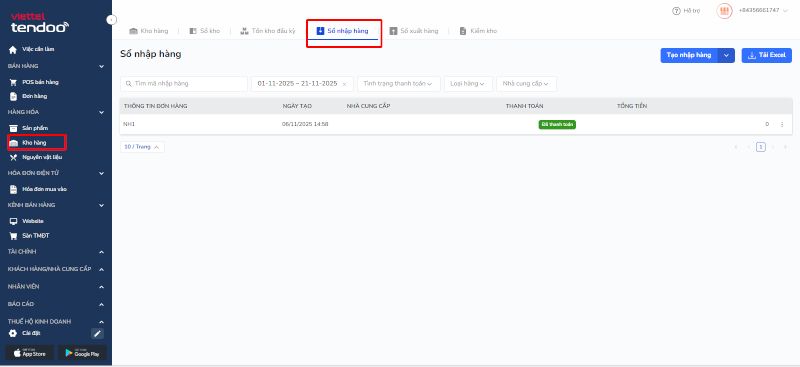Viewport: 800px width, 367px height.
Task: Open the account dropdown by phone number
Action: [x=763, y=11]
